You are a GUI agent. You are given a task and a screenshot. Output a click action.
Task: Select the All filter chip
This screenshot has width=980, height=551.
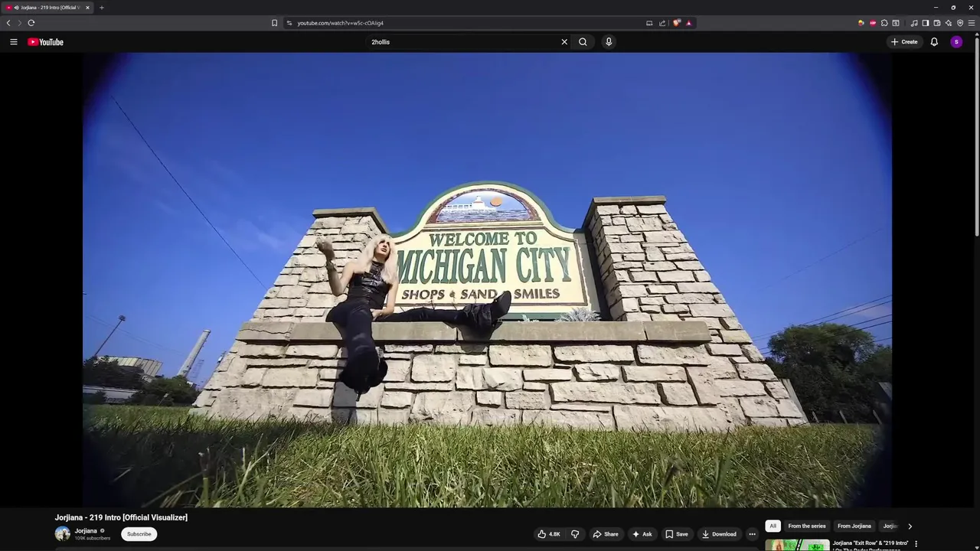(x=773, y=526)
